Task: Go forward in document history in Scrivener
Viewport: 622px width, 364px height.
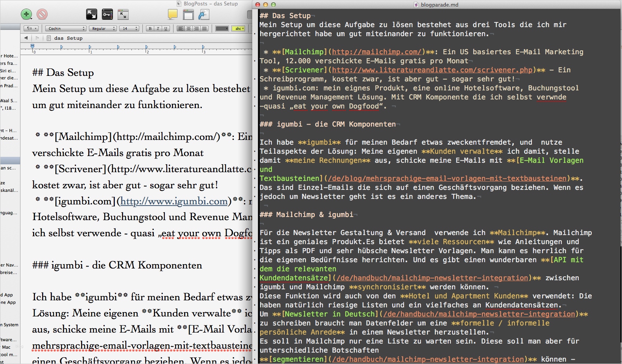Action: [x=37, y=38]
